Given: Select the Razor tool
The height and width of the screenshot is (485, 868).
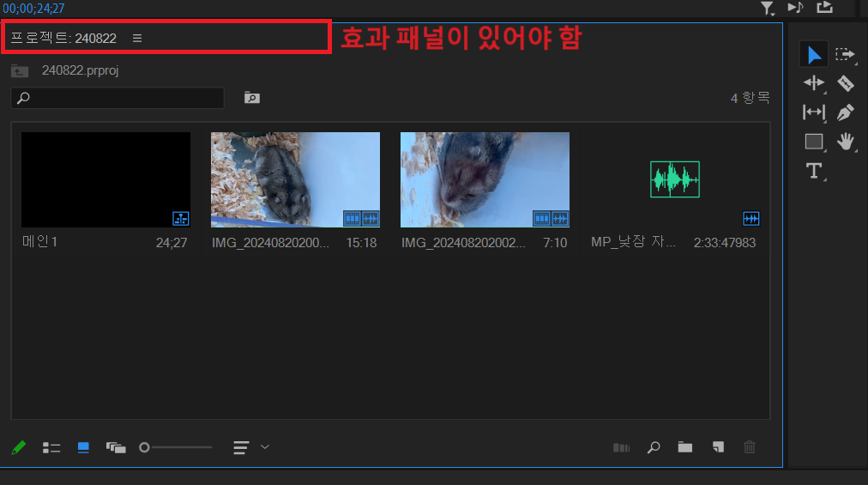Looking at the screenshot, I should coord(846,83).
